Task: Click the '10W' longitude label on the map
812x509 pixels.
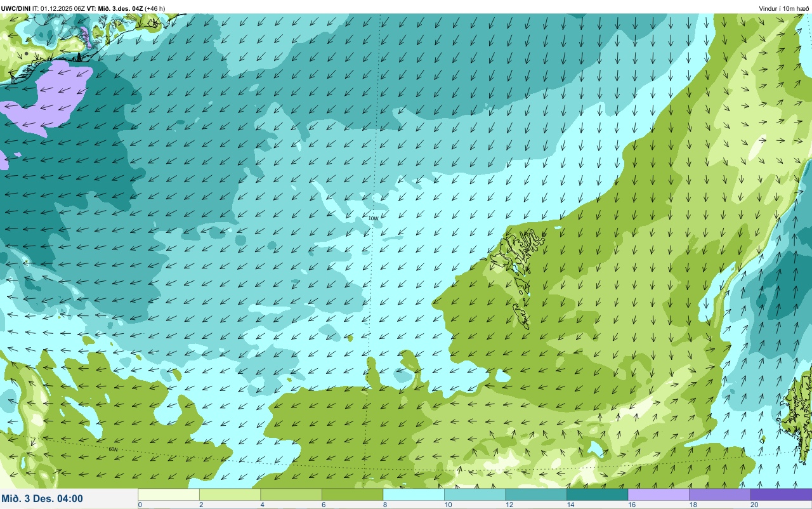Action: point(373,218)
